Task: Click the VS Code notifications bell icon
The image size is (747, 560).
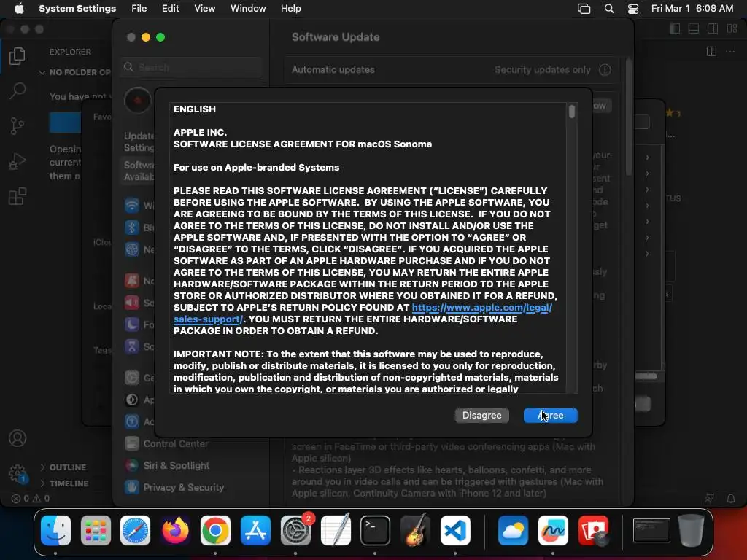Action: 731,499
